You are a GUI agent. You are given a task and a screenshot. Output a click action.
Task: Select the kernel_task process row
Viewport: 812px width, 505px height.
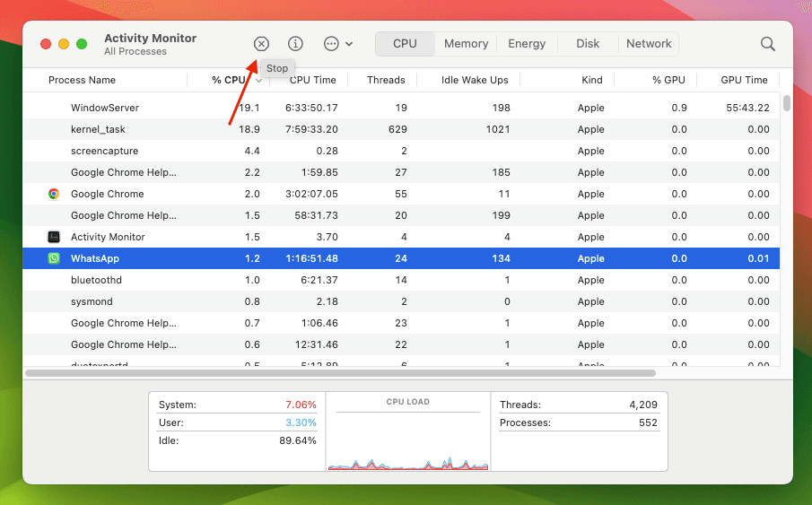[x=401, y=129]
